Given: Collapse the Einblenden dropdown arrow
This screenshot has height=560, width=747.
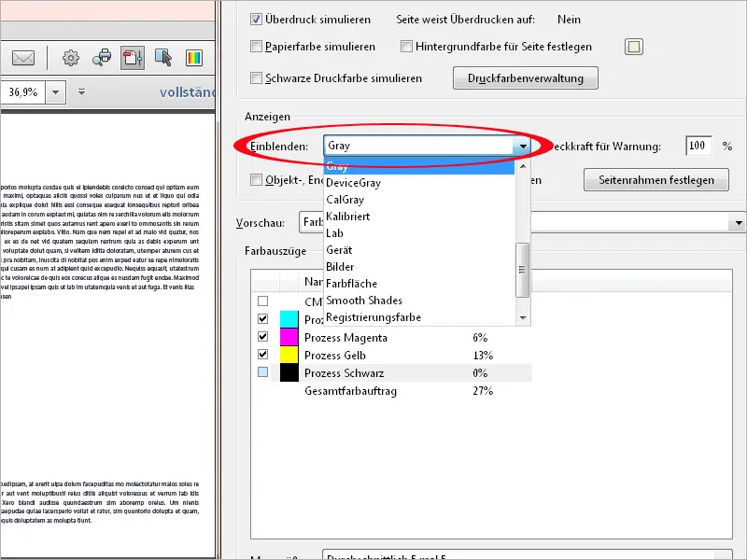Looking at the screenshot, I should [523, 147].
